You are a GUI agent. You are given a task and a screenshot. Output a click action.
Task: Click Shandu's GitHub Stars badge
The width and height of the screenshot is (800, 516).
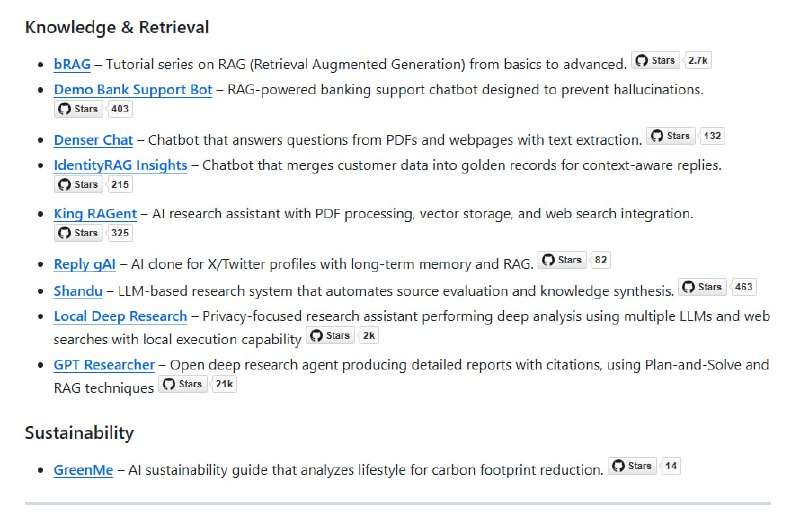click(x=717, y=287)
